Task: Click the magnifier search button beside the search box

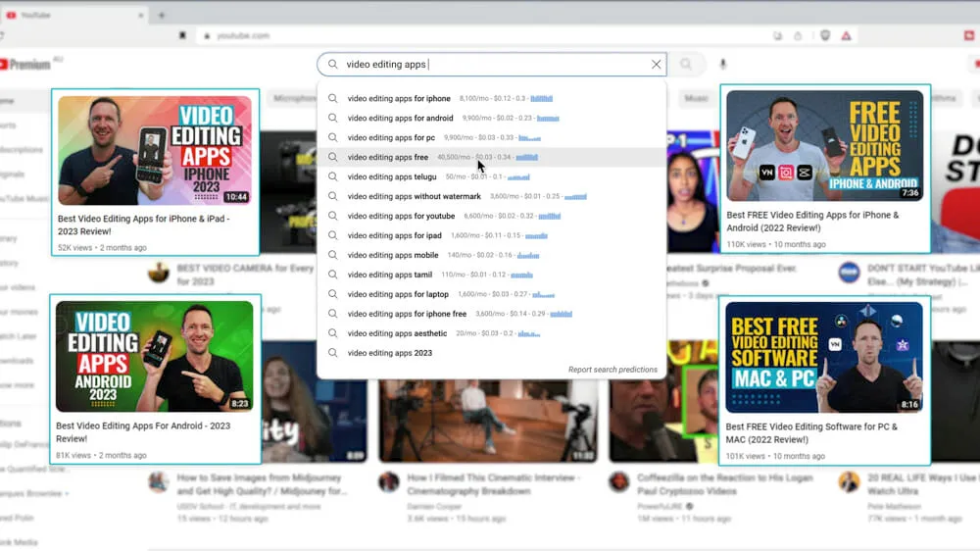Action: 686,65
